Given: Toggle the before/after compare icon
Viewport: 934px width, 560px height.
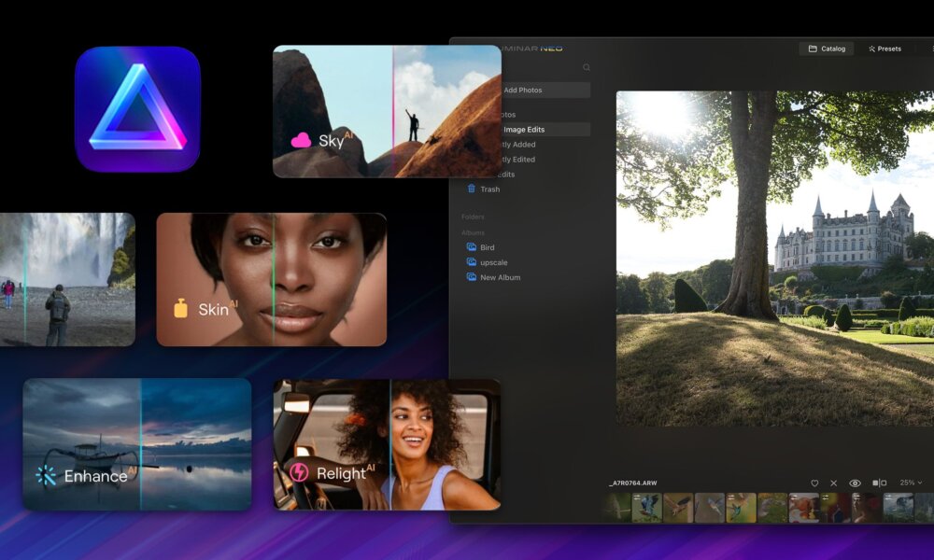Looking at the screenshot, I should [879, 483].
